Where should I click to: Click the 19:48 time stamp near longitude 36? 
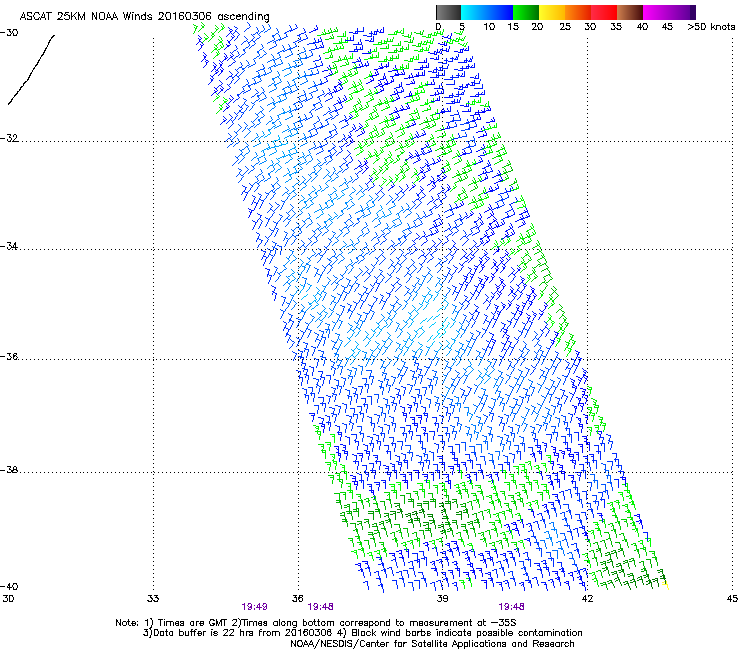[x=320, y=607]
